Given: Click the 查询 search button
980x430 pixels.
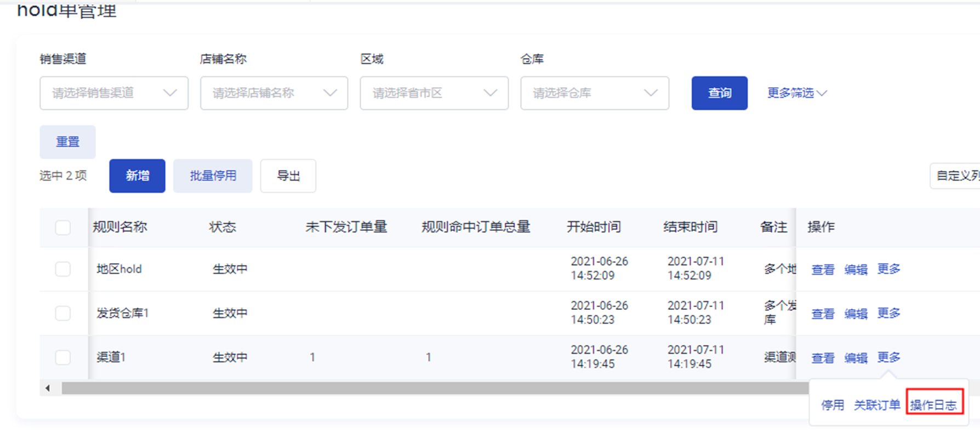Looking at the screenshot, I should (x=720, y=93).
